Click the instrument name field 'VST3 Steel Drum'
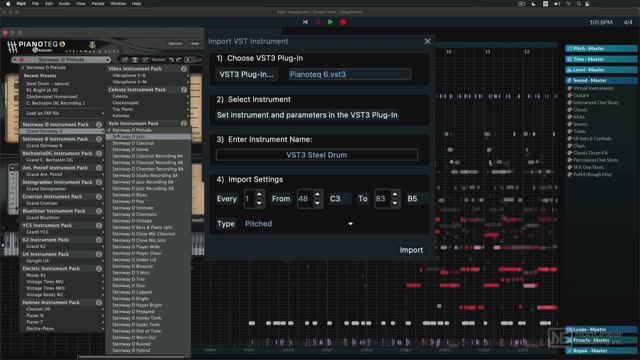The height and width of the screenshot is (360, 640). click(317, 155)
